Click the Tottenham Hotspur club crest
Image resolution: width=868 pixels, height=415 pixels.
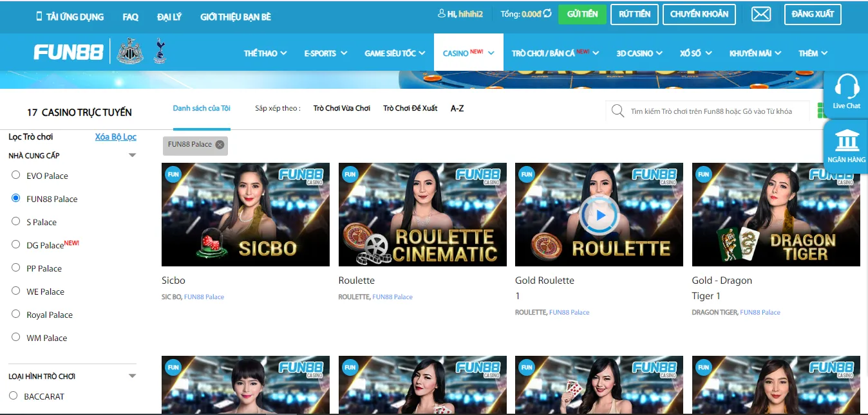[159, 51]
